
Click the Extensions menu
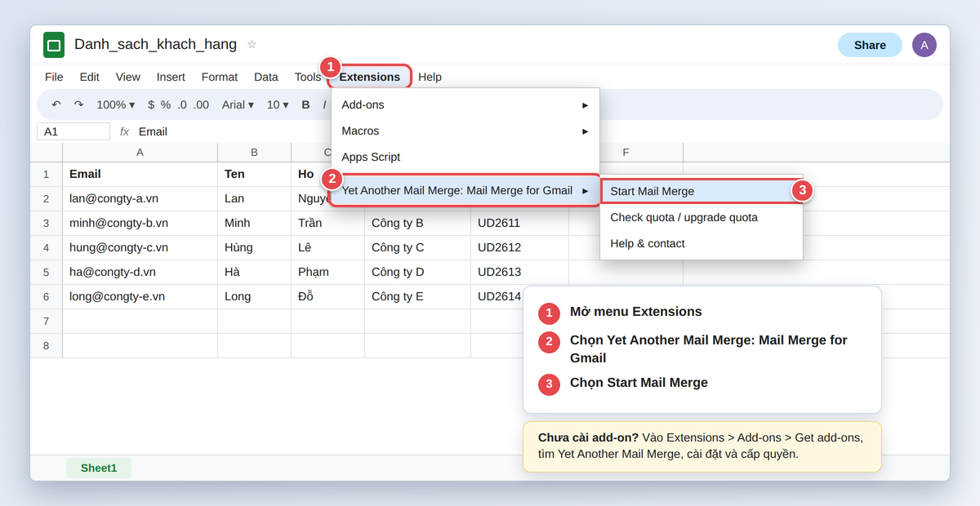pos(370,77)
